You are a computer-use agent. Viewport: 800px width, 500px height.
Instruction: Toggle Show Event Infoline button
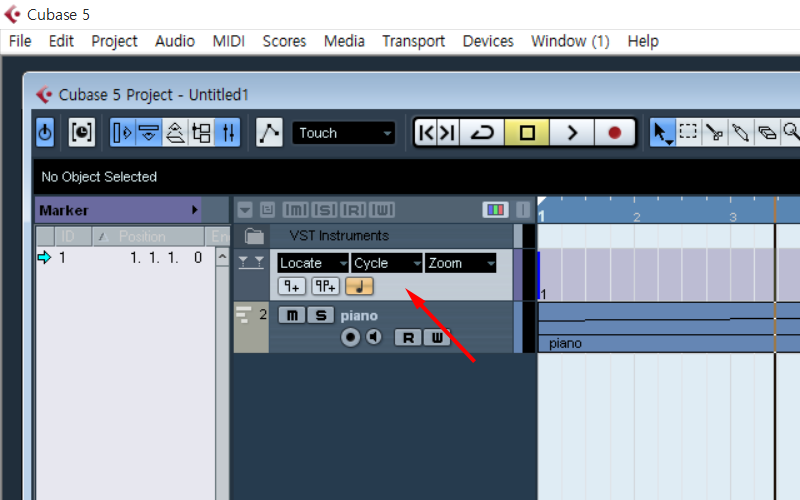coord(148,133)
